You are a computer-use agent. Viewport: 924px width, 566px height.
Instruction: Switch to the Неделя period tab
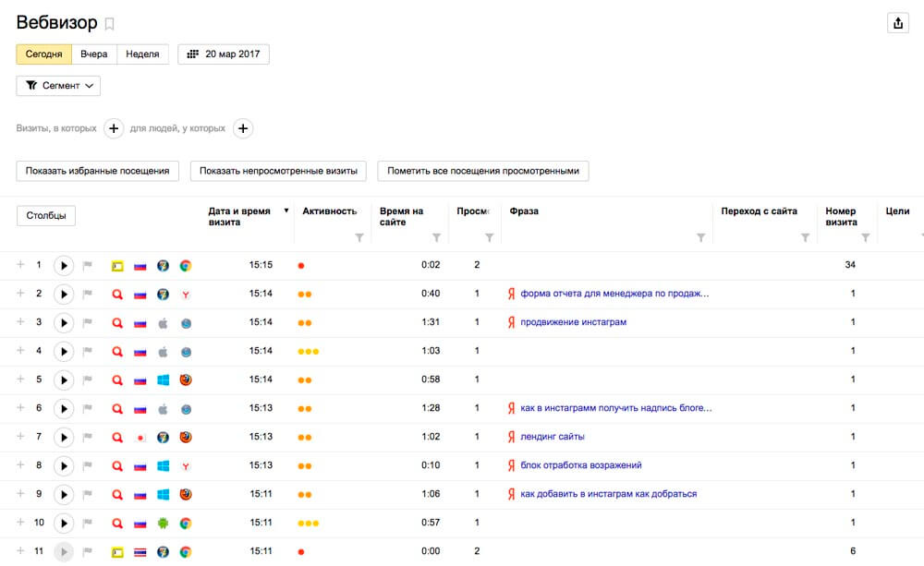coord(142,54)
